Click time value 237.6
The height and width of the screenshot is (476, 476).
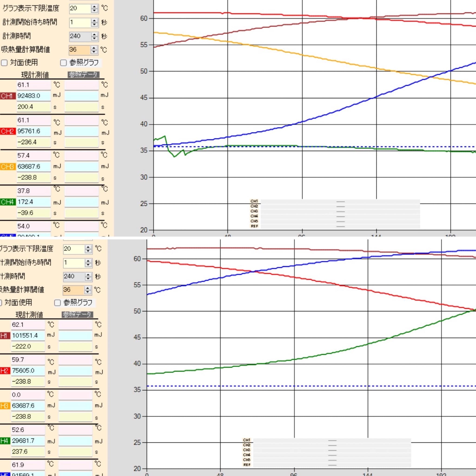28,452
